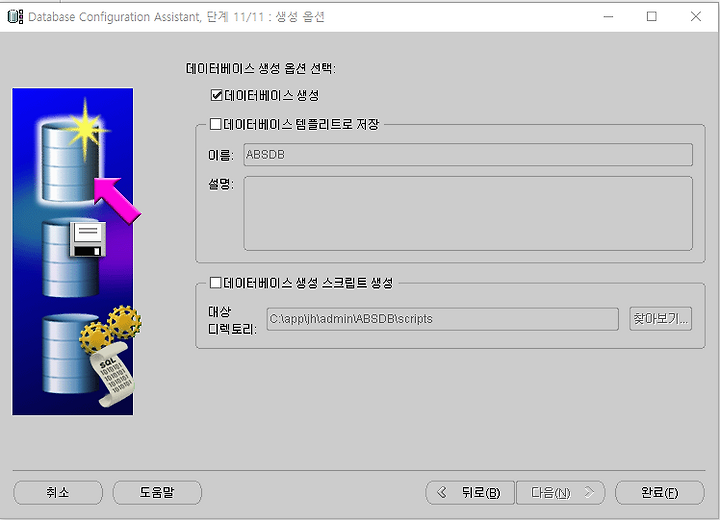Finish with 완료(F) button

tap(659, 492)
